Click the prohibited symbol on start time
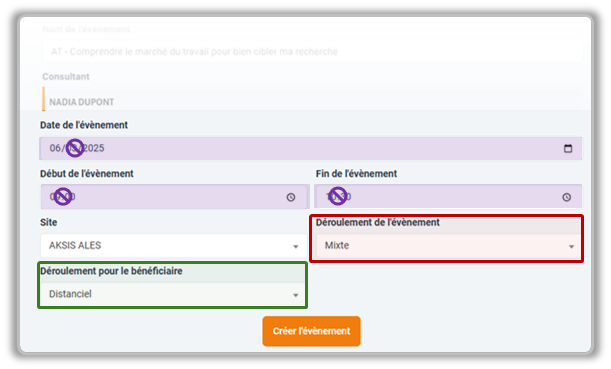Image resolution: width=611 pixels, height=369 pixels. (x=63, y=196)
